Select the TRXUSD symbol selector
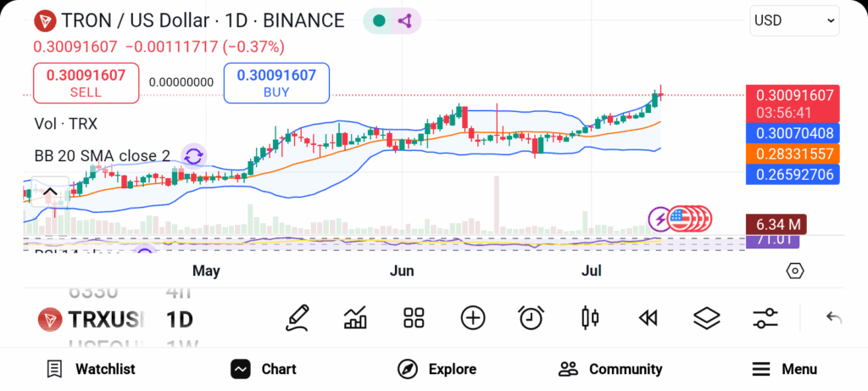Screen dimensions: 868x391 point(92,320)
